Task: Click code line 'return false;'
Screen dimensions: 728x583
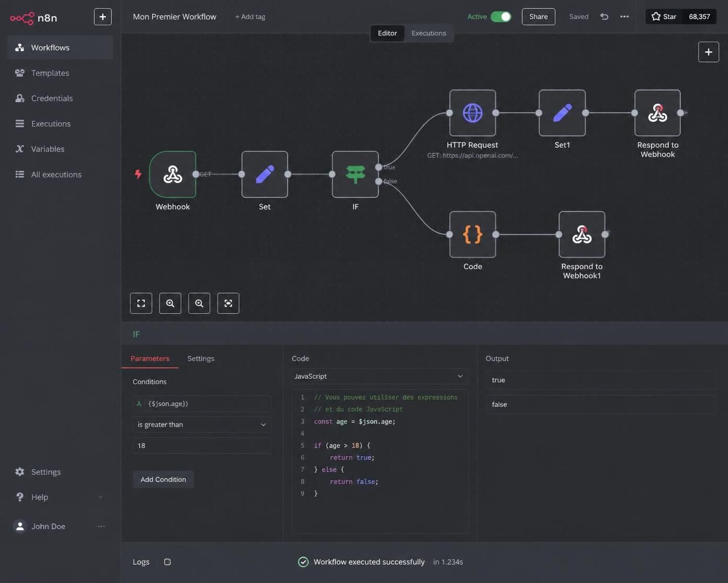Action: coord(354,482)
